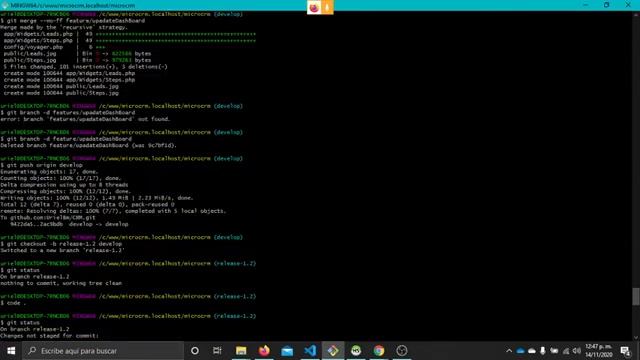The height and width of the screenshot is (360, 640).
Task: Click the 'remote: Resolving deltas' output line
Action: [x=113, y=211]
